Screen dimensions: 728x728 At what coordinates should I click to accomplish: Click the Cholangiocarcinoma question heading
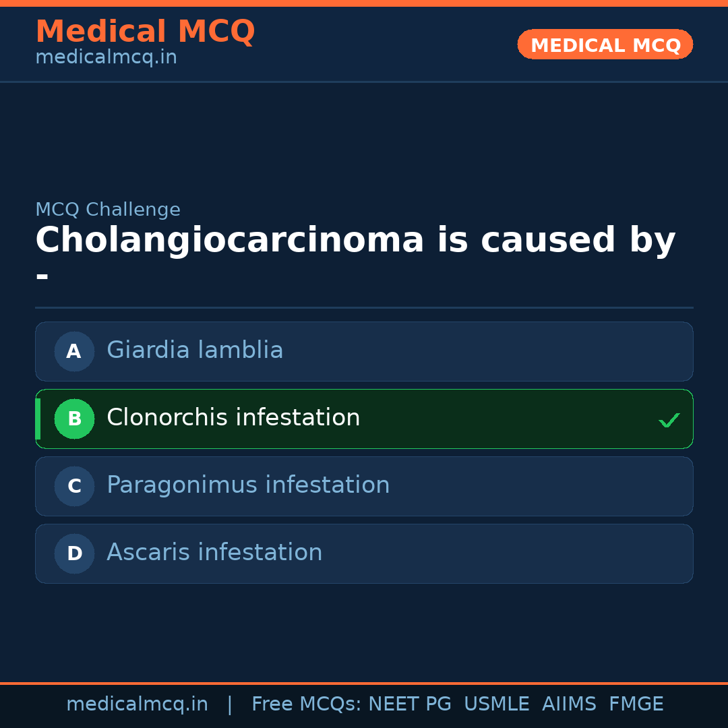pyautogui.click(x=355, y=241)
